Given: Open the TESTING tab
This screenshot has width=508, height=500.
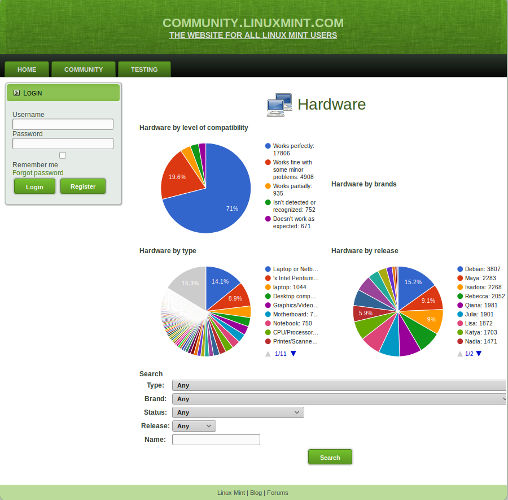Looking at the screenshot, I should (x=144, y=69).
